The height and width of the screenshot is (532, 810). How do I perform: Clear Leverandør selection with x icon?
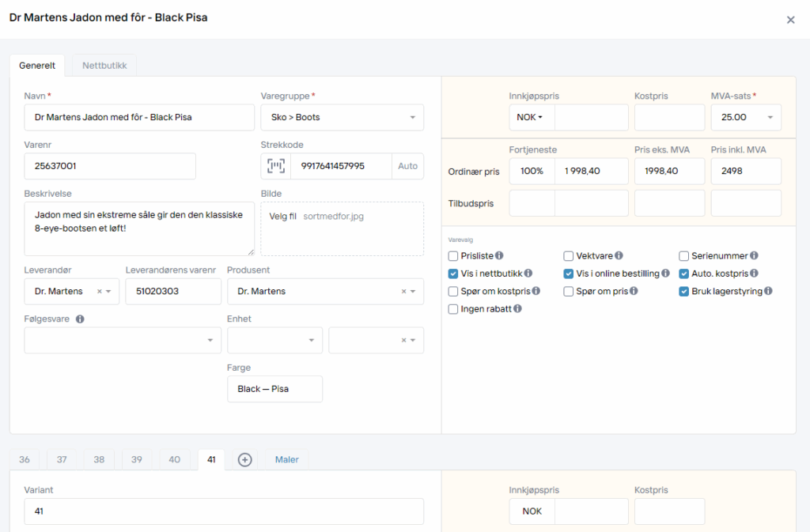[x=100, y=292]
